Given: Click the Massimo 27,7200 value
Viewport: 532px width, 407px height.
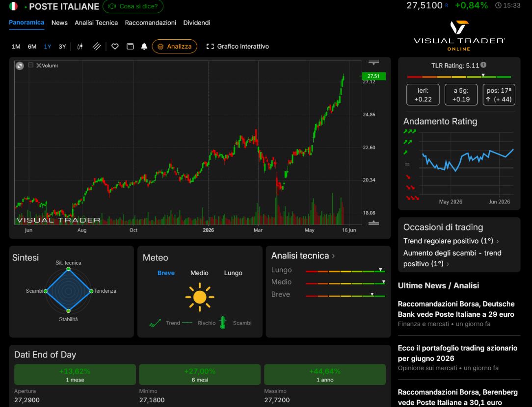Looking at the screenshot, I should click(x=277, y=400).
